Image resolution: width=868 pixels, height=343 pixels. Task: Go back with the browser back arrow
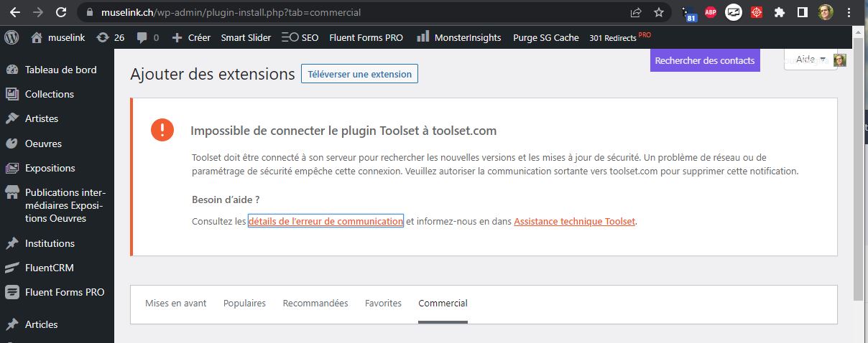pos(14,12)
